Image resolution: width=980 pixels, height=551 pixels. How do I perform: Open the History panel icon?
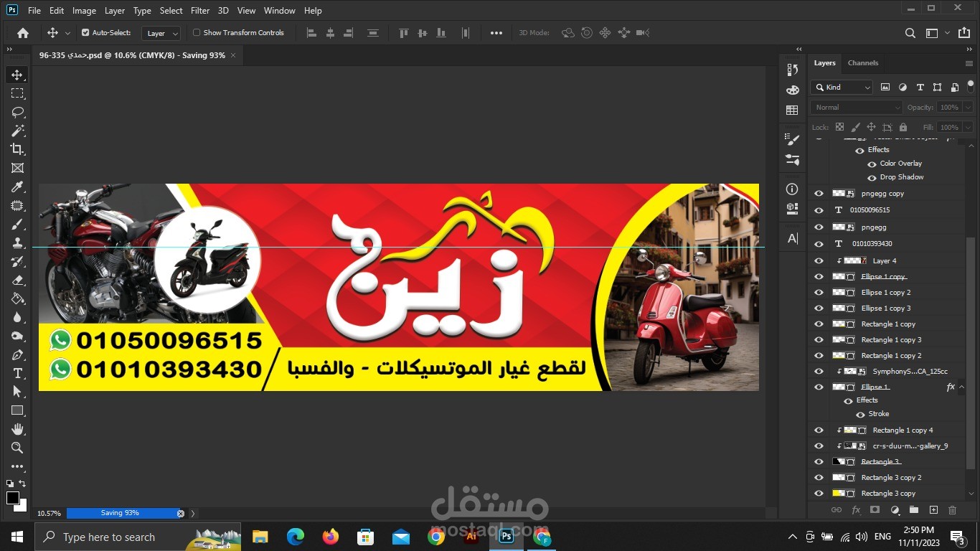click(792, 70)
